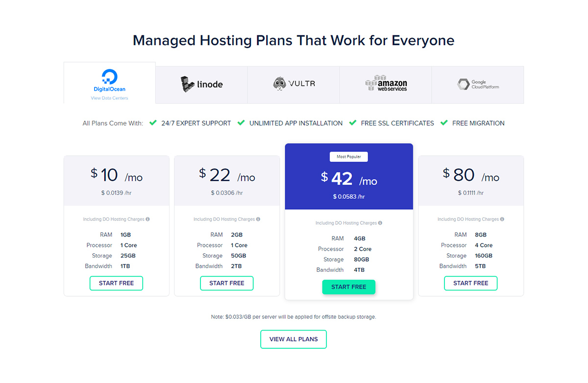Click the checkmark next to Unlimited App Installation
Screen dimensions: 588x383
(241, 123)
